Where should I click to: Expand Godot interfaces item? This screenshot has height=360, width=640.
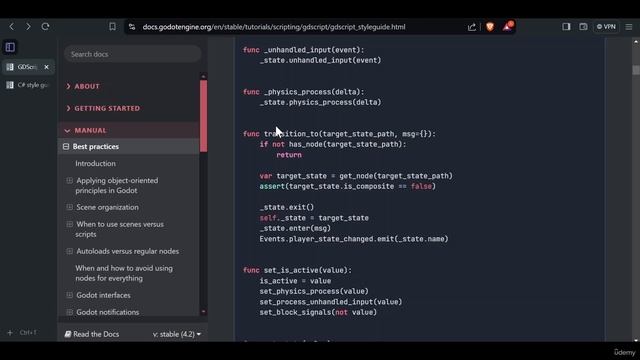(x=69, y=295)
